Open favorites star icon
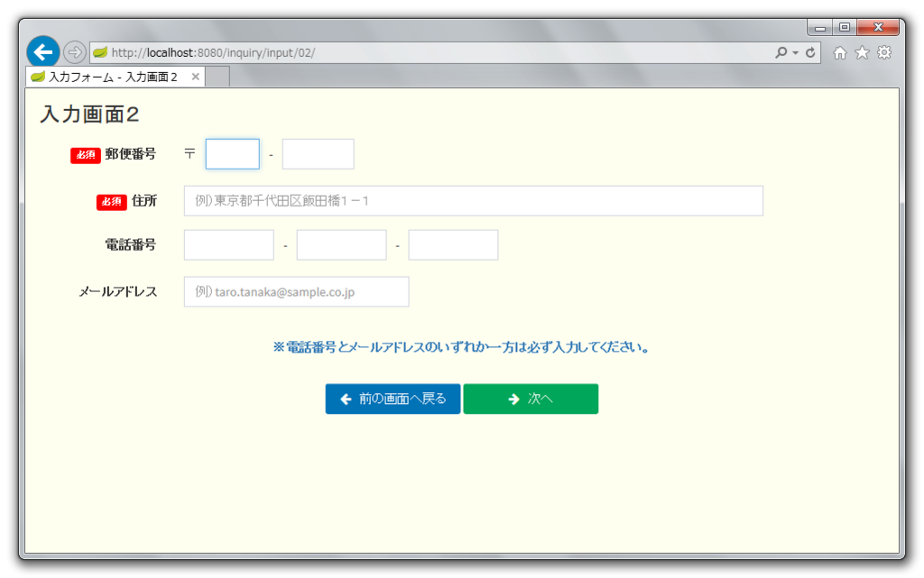The width and height of the screenshot is (924, 578). pyautogui.click(x=862, y=52)
